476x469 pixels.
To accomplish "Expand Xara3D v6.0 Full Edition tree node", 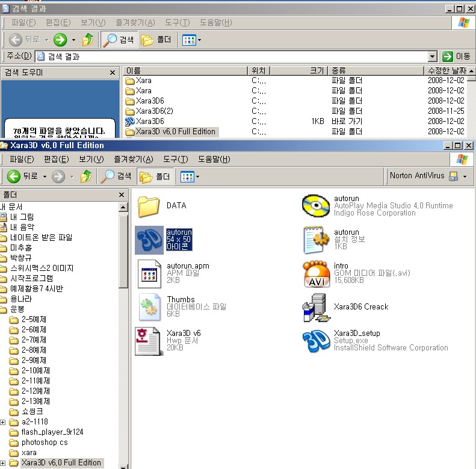I will pos(3,463).
